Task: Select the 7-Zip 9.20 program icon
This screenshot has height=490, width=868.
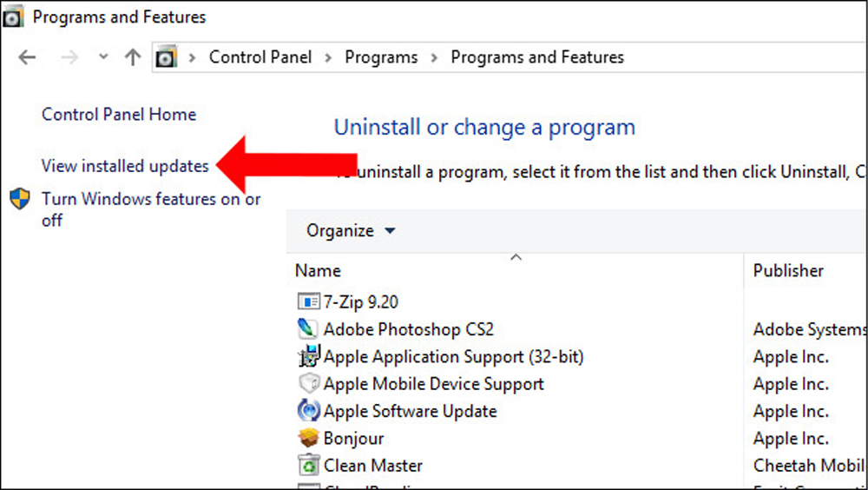Action: click(x=308, y=301)
